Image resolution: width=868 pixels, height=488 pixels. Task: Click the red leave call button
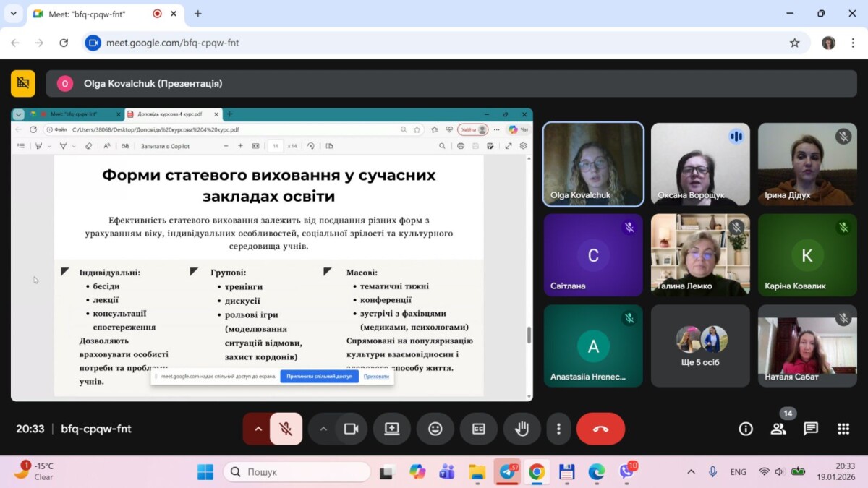[600, 429]
